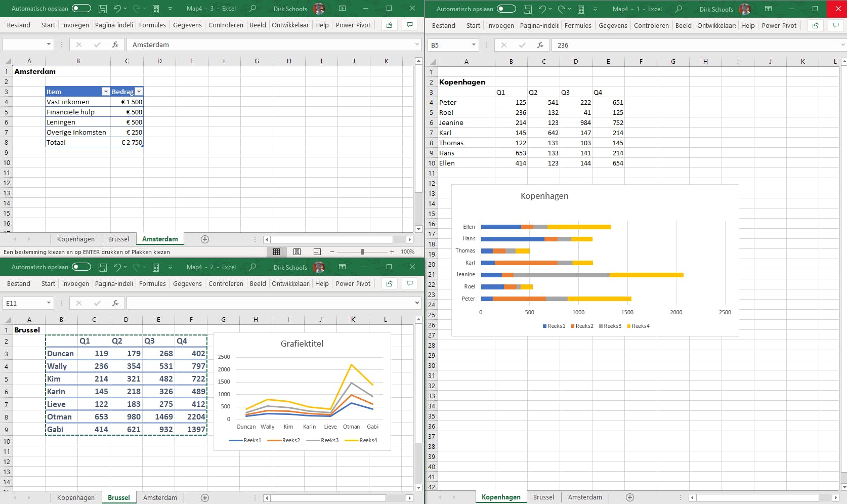Open Gegevens tab in Map4 - 2

(187, 283)
